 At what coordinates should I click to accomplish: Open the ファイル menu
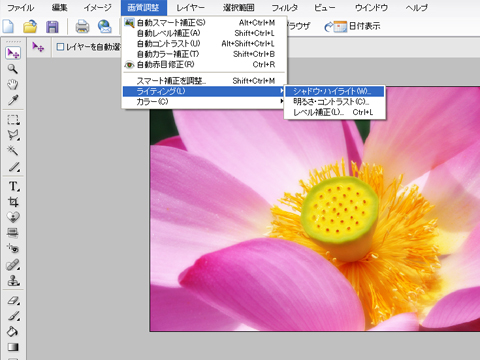tap(20, 7)
